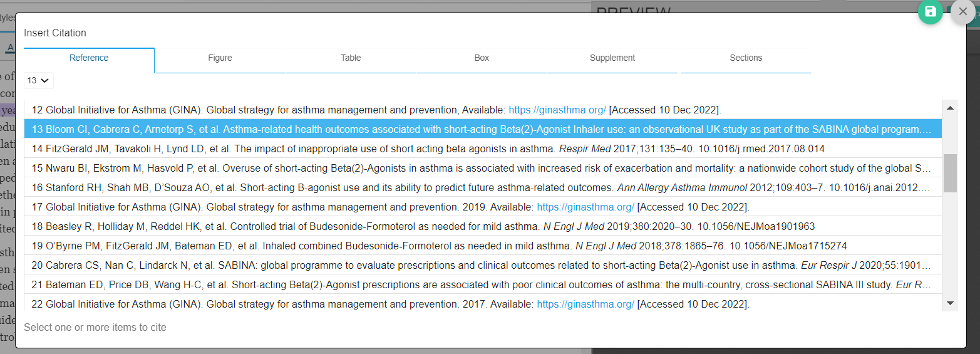The image size is (980, 354).
Task: Open ginasthma.org link in reference 12
Action: point(557,110)
